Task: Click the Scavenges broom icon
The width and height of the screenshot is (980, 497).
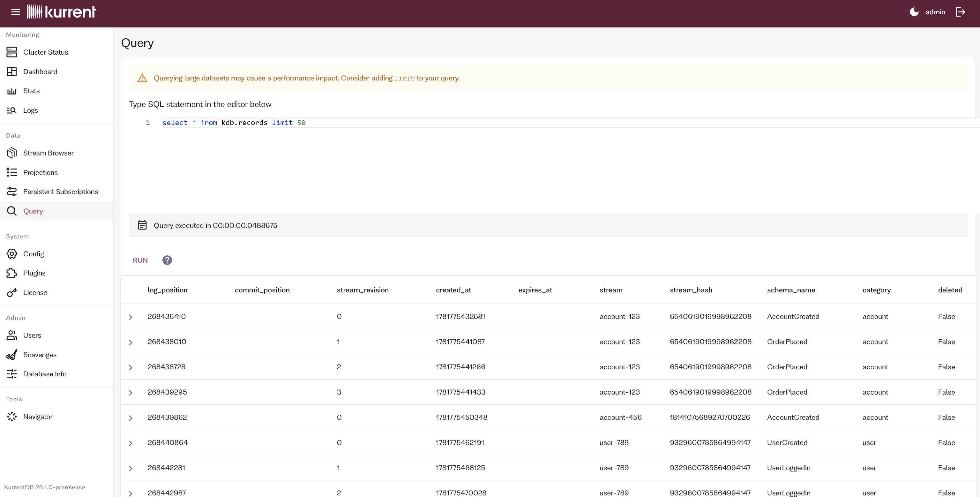Action: click(x=12, y=355)
